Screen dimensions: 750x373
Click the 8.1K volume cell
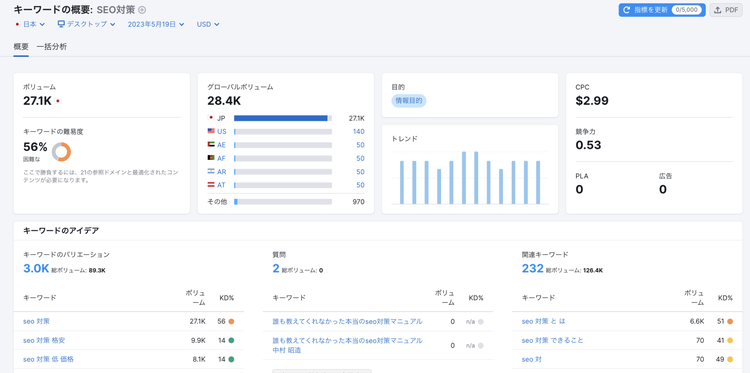(x=198, y=359)
